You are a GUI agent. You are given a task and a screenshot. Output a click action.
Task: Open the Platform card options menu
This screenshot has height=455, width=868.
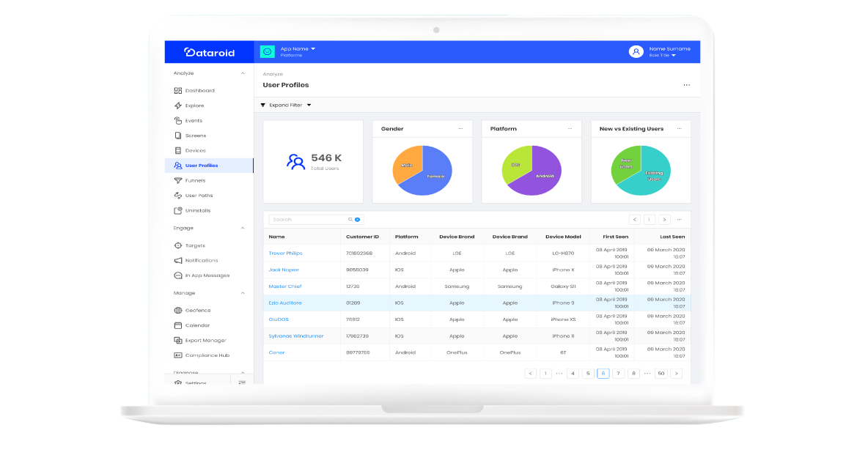570,128
